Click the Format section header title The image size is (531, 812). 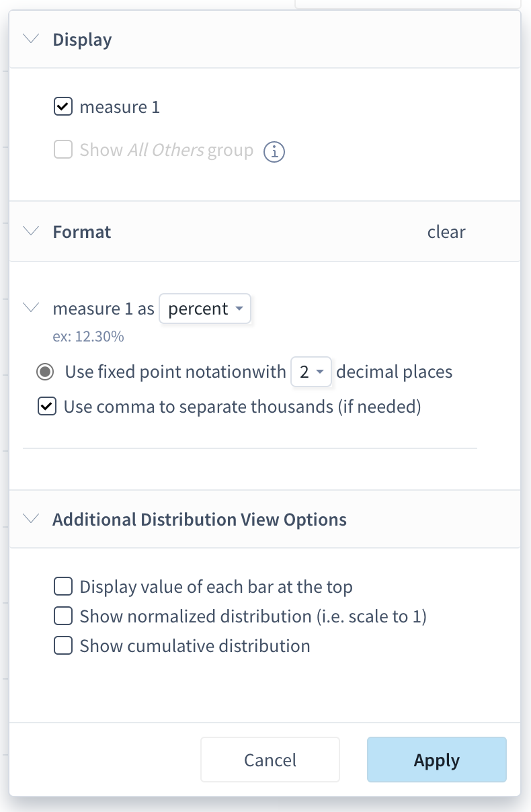coord(82,232)
